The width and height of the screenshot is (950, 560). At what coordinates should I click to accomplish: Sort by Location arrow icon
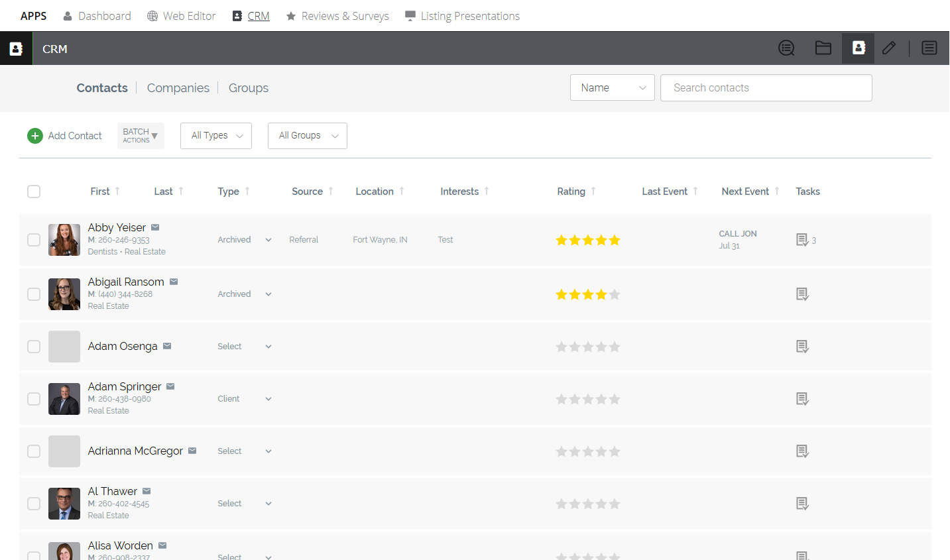(x=402, y=191)
